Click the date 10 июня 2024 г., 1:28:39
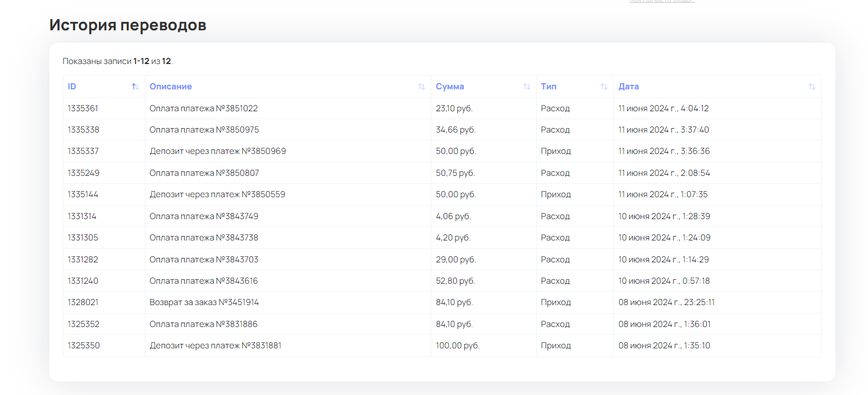This screenshot has width=868, height=395. pyautogui.click(x=664, y=216)
